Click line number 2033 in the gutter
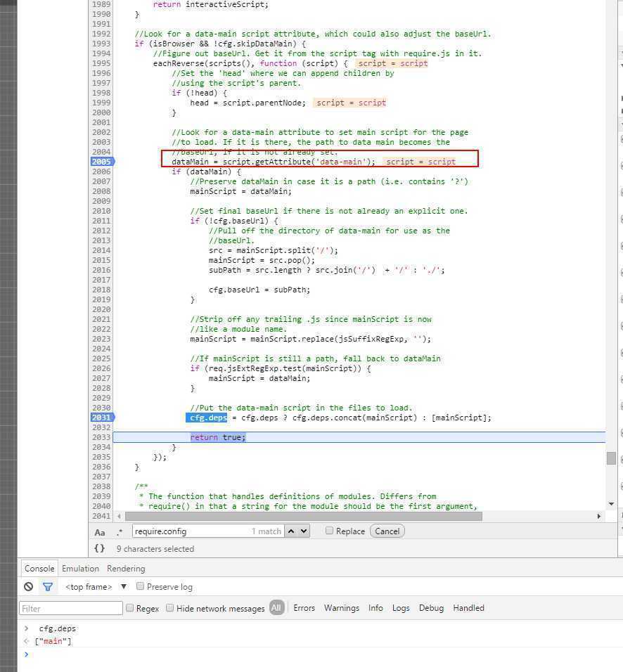The width and height of the screenshot is (623, 672). 101,437
